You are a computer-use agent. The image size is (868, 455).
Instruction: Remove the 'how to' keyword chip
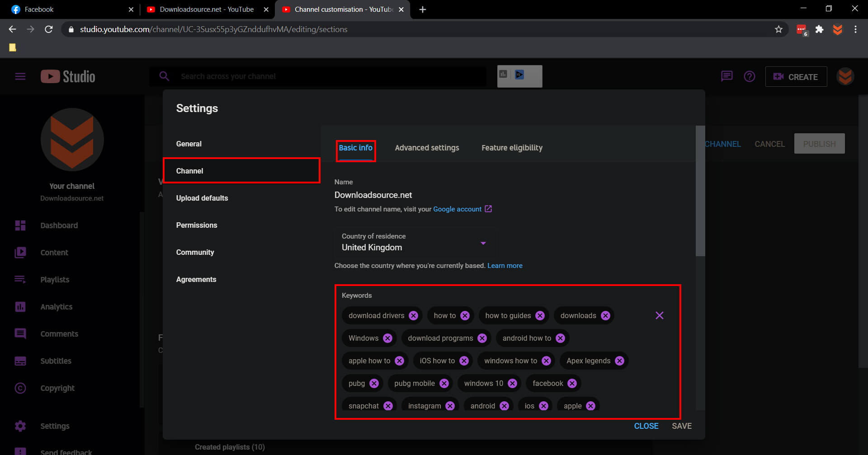coord(465,315)
